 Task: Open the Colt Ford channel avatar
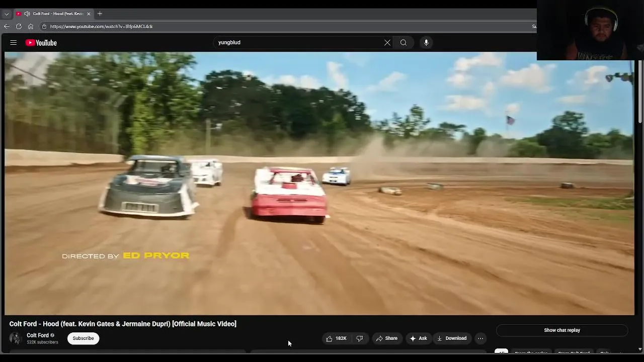(16, 338)
